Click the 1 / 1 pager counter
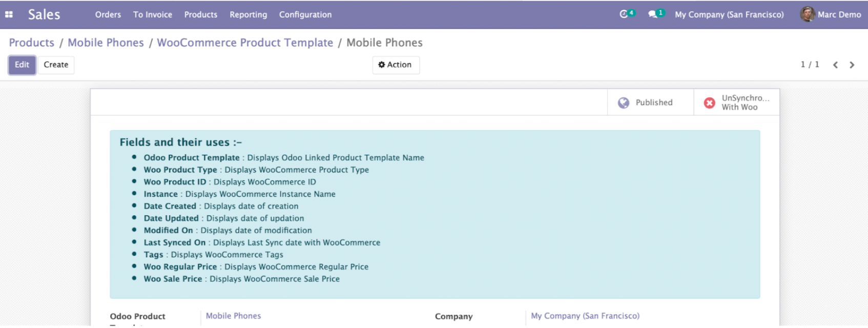The width and height of the screenshot is (868, 328). 810,65
